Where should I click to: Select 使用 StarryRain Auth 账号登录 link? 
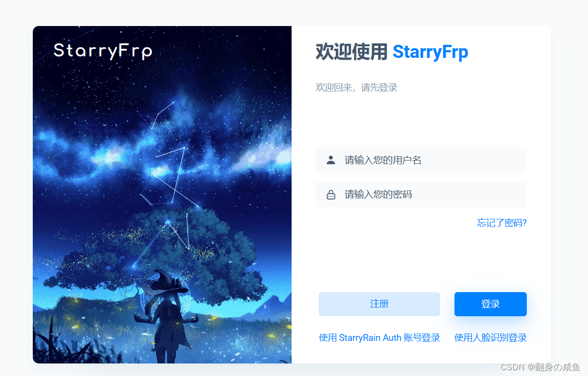point(380,337)
